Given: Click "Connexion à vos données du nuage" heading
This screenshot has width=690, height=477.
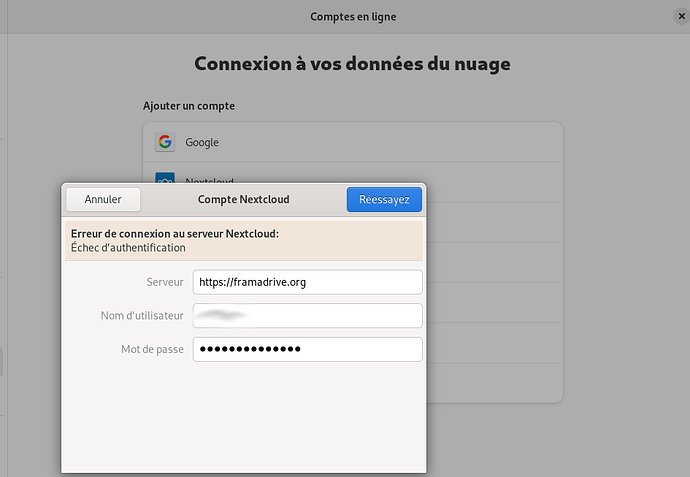Looking at the screenshot, I should point(352,64).
